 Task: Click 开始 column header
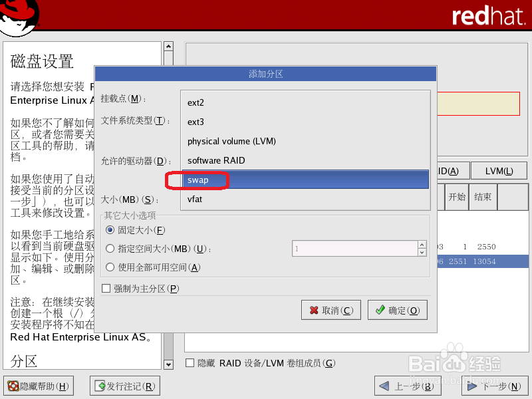tap(457, 197)
